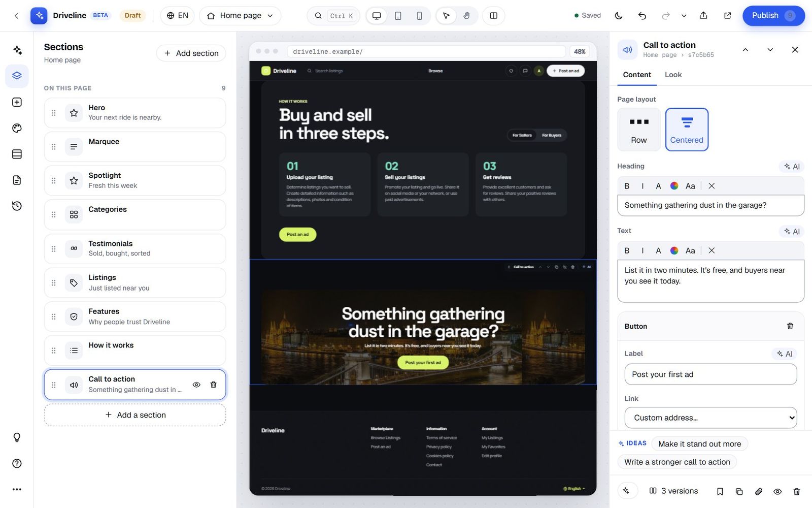Select the How it works section row

pyautogui.click(x=135, y=350)
